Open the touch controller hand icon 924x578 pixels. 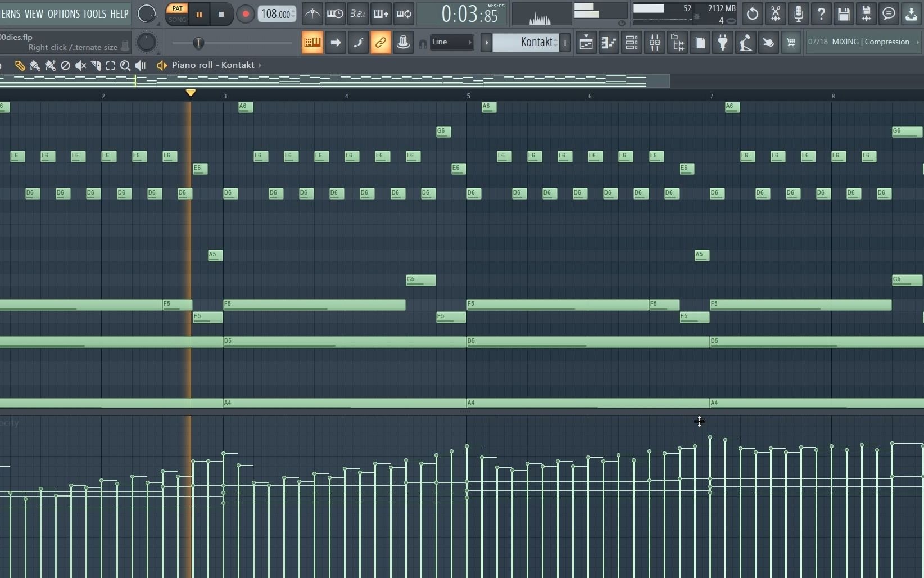(768, 42)
